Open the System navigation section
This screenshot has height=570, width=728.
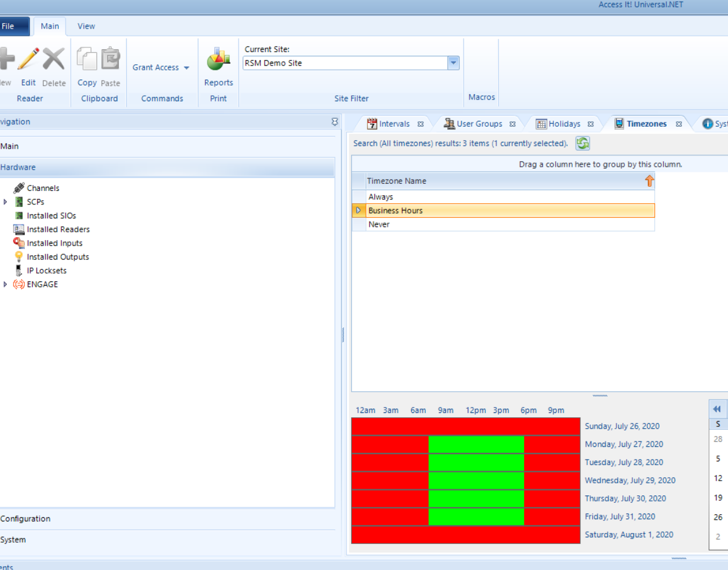click(167, 540)
